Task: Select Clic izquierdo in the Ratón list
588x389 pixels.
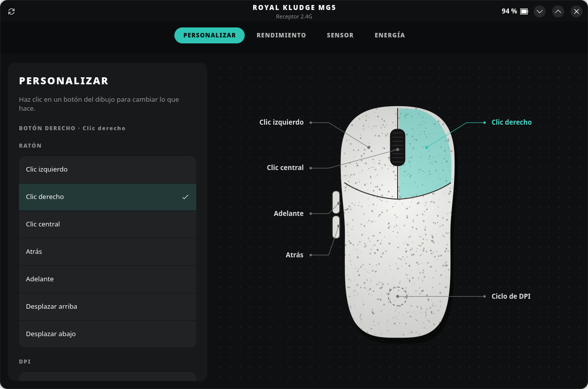Action: coord(108,170)
